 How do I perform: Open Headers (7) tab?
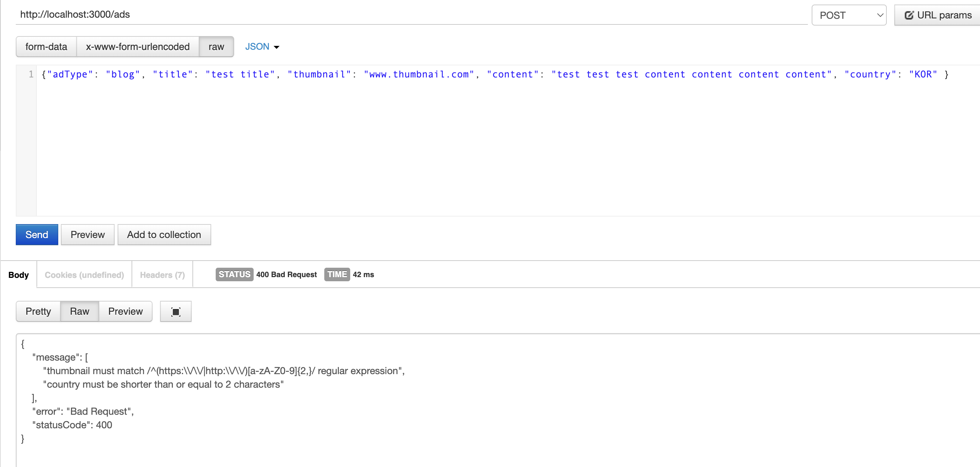point(162,274)
